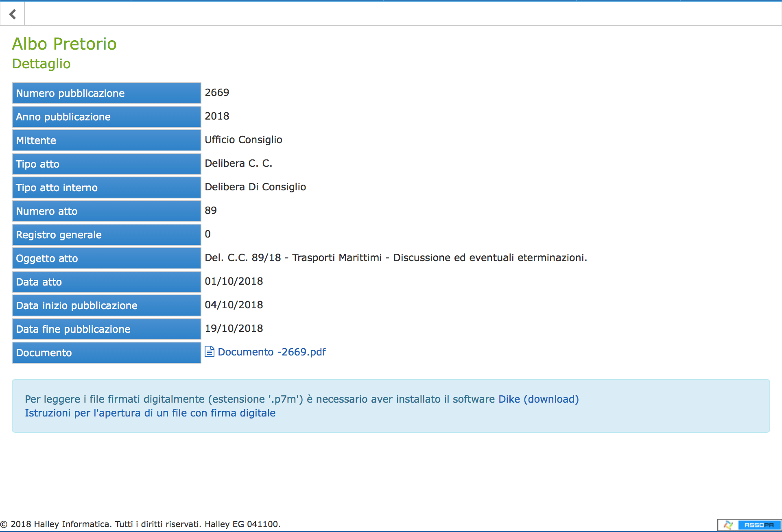782x532 pixels.
Task: Click the Oggetto atto label cell
Action: 107,258
